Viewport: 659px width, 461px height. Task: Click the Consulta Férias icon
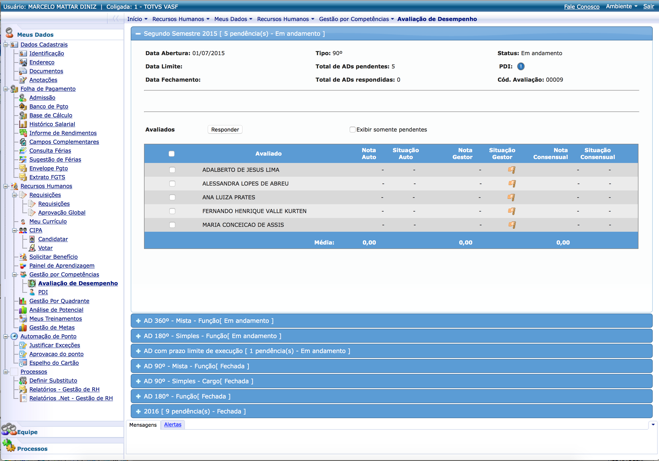tap(23, 150)
